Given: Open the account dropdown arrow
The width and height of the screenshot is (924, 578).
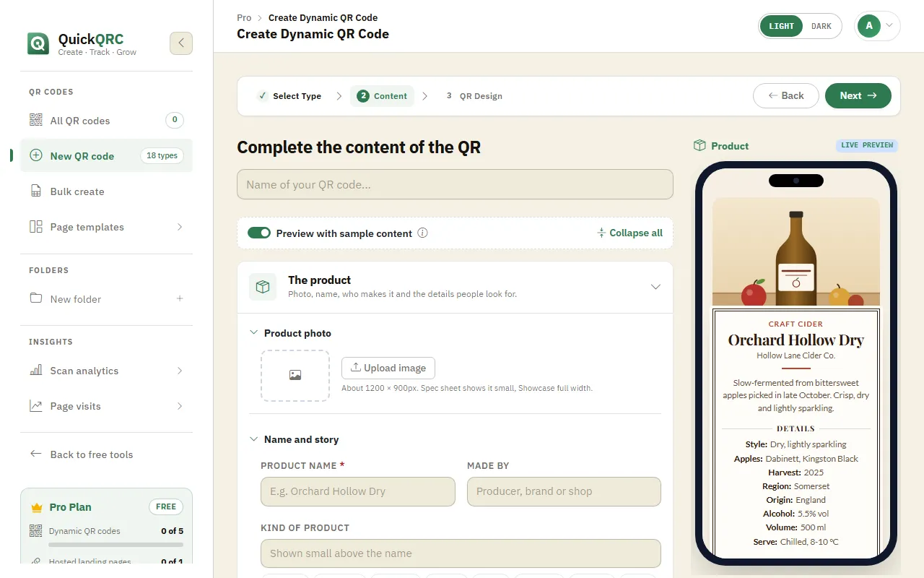Looking at the screenshot, I should click(x=889, y=26).
